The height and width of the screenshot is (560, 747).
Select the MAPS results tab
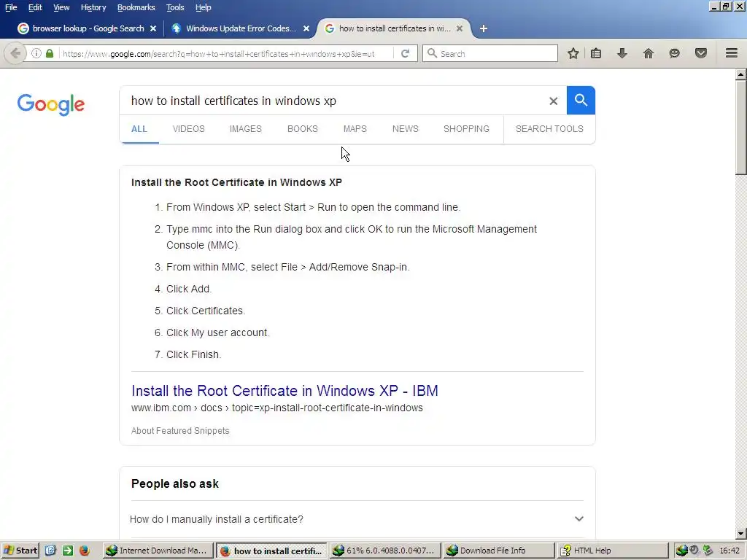point(355,129)
